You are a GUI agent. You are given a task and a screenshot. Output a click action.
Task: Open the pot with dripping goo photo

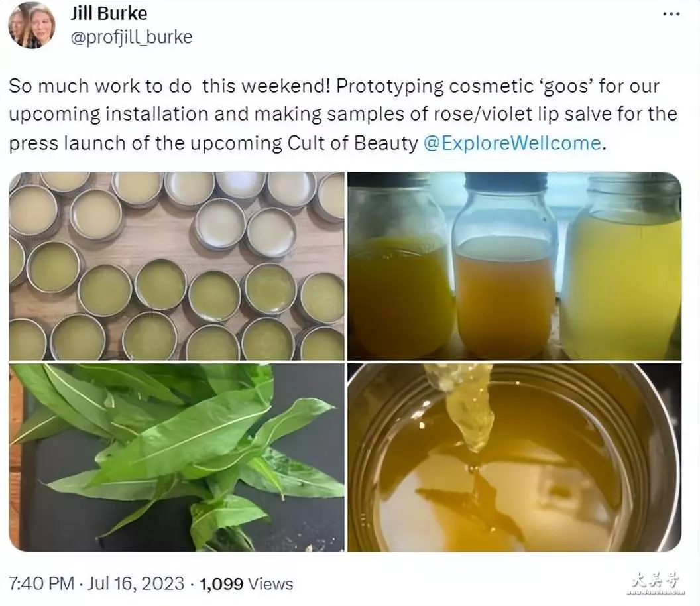[x=514, y=457]
